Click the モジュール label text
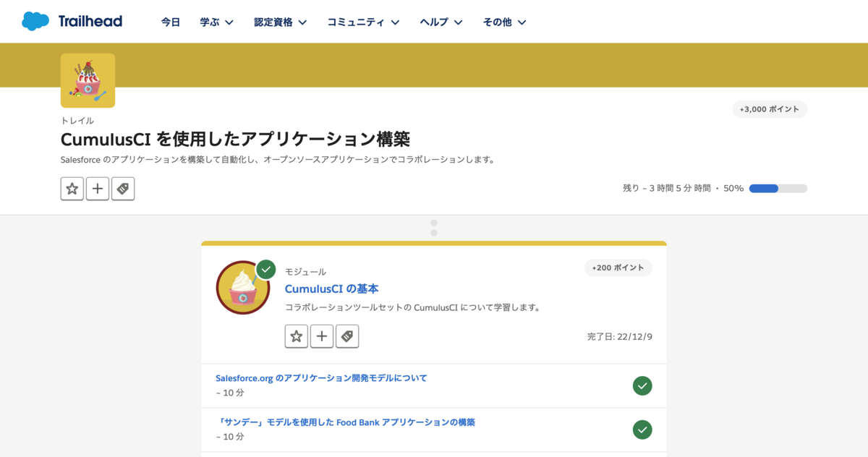This screenshot has height=457, width=868. coord(305,272)
